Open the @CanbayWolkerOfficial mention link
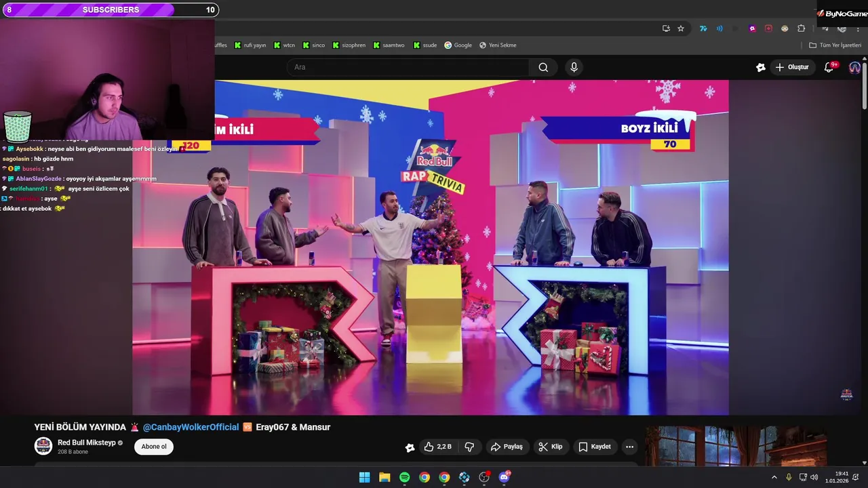The width and height of the screenshot is (868, 488). (191, 427)
